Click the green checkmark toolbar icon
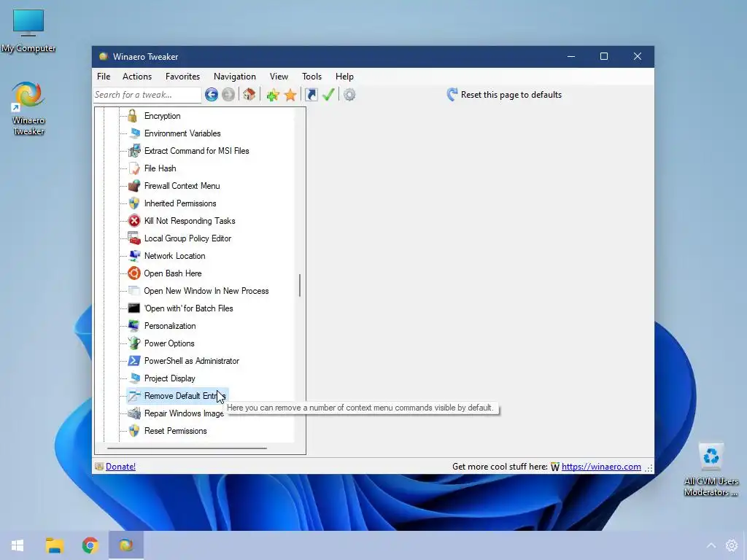 [328, 95]
